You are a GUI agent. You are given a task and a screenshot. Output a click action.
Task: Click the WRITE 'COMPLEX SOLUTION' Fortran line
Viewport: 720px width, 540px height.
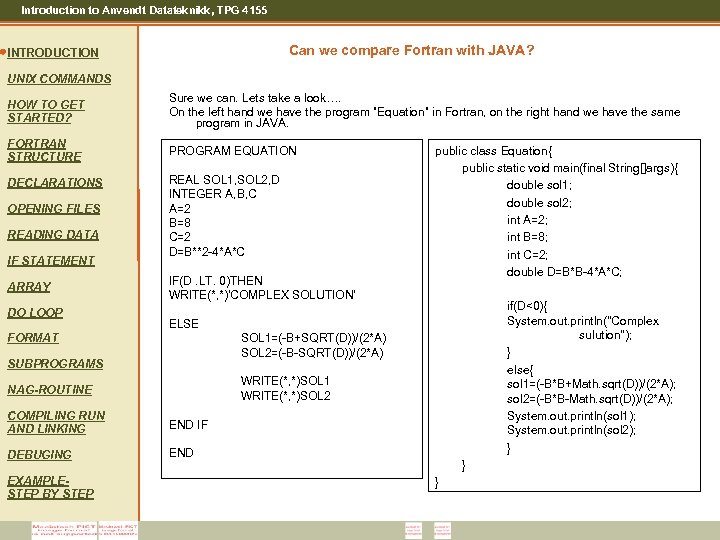click(x=262, y=295)
